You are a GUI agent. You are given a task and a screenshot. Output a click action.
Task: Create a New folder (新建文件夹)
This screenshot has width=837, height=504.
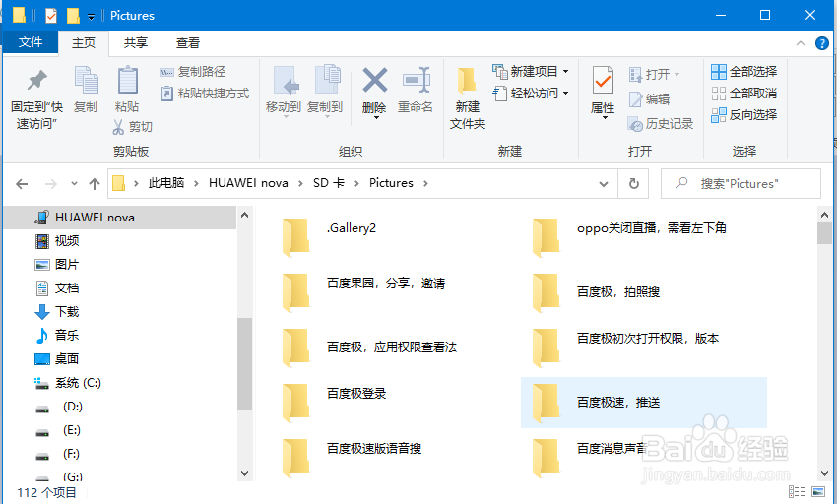coord(468,98)
